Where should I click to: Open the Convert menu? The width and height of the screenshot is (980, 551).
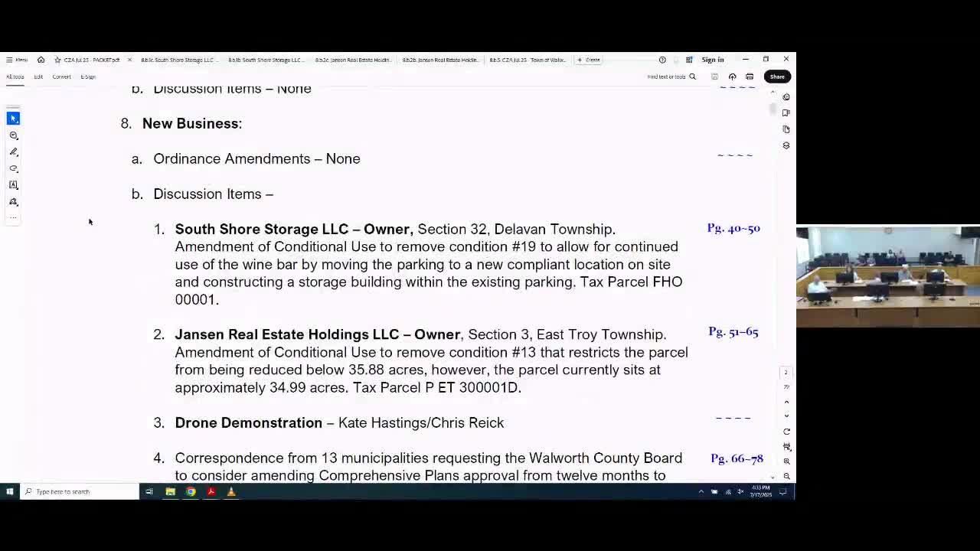[x=61, y=77]
